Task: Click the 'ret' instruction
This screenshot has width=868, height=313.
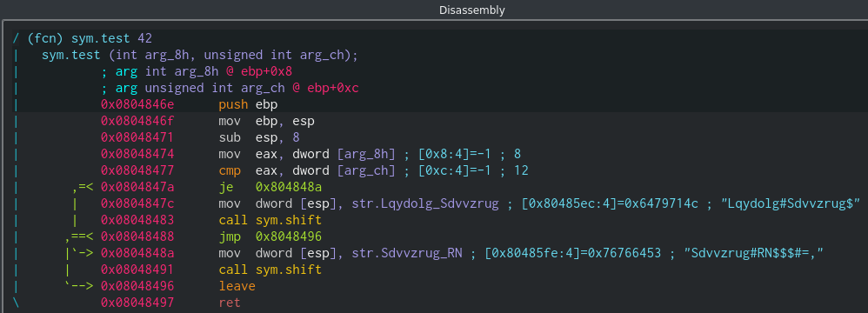Action: [x=230, y=303]
